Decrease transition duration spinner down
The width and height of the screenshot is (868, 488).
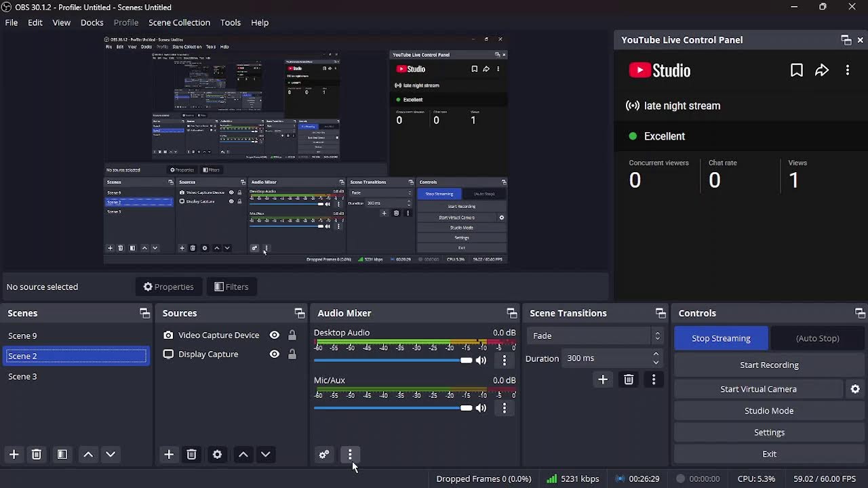coord(656,363)
